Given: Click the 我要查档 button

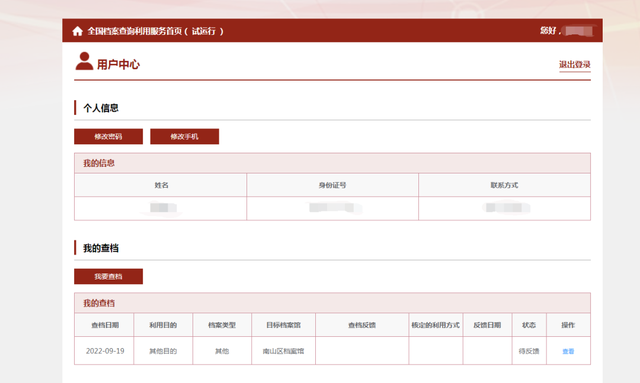Looking at the screenshot, I should coord(109,276).
